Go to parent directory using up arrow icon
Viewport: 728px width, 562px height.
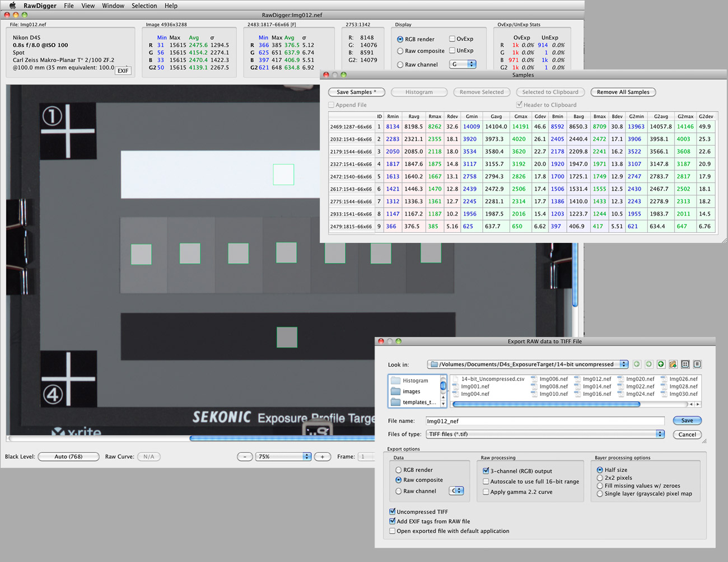[661, 364]
